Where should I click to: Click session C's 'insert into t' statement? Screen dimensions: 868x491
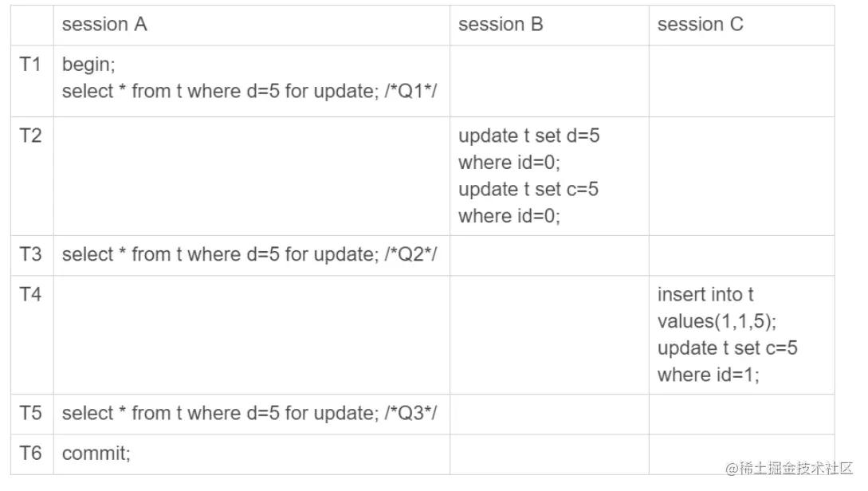coord(705,295)
